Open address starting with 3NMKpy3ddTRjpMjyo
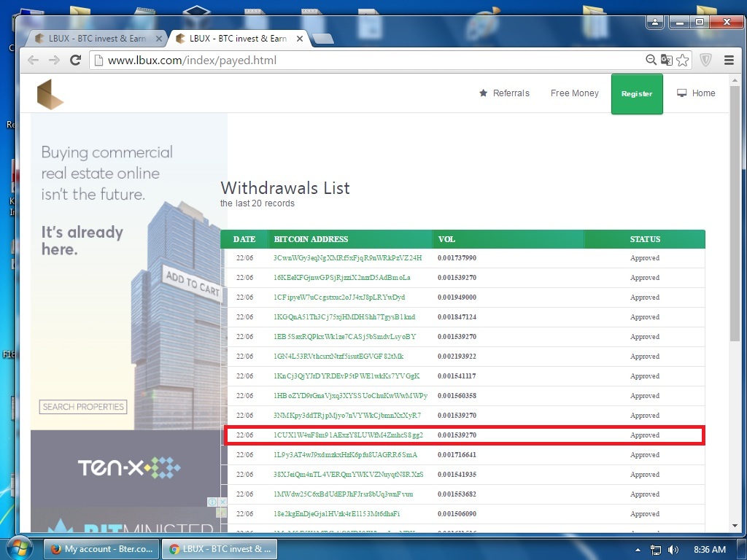The image size is (747, 560). [347, 415]
